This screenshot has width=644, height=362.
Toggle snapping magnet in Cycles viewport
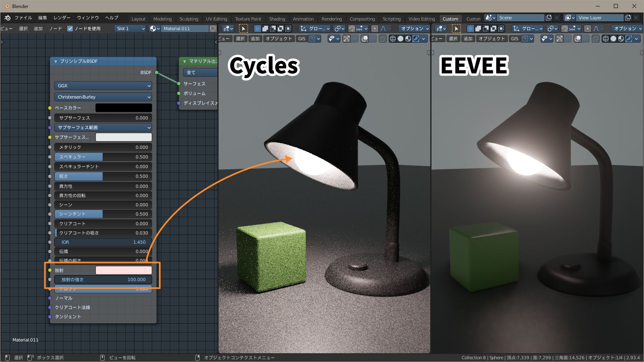pyautogui.click(x=351, y=29)
